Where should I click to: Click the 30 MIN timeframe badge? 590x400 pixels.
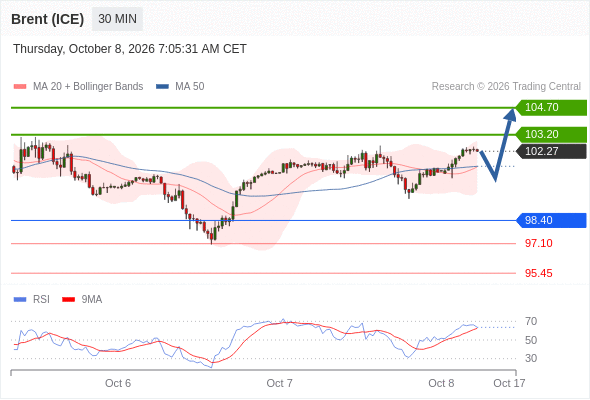click(117, 19)
